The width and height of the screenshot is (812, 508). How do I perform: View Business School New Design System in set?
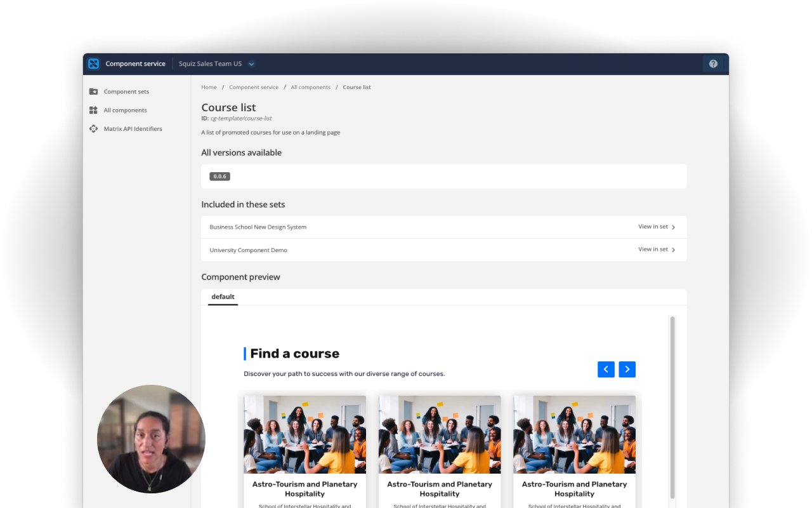[657, 227]
